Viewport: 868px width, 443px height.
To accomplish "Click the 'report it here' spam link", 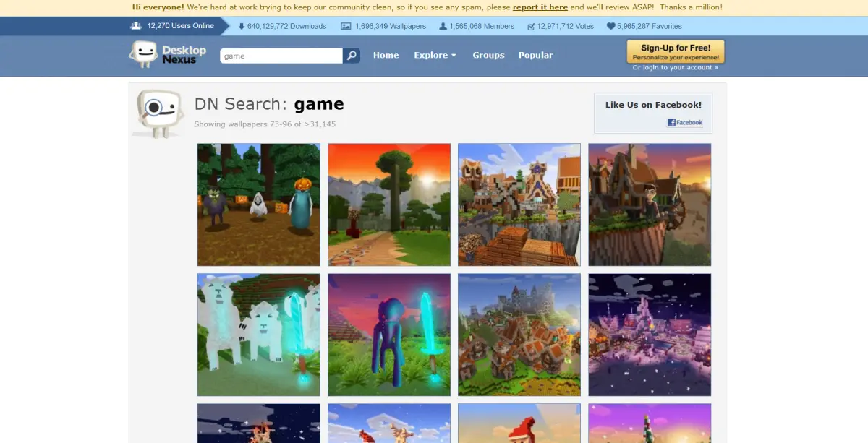I will [x=540, y=7].
